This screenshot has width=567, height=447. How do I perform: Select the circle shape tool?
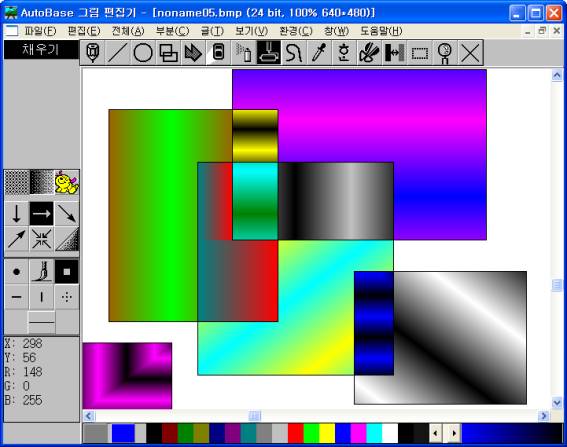(x=143, y=53)
